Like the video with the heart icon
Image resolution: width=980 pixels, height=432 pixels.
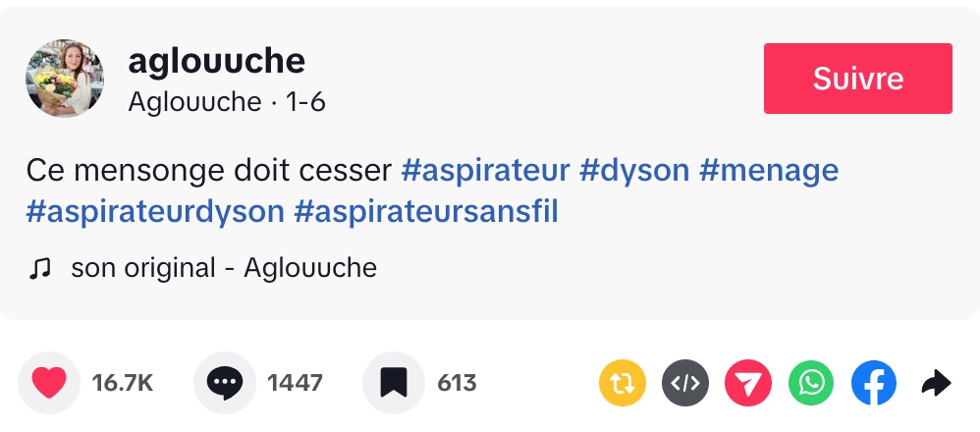[49, 383]
